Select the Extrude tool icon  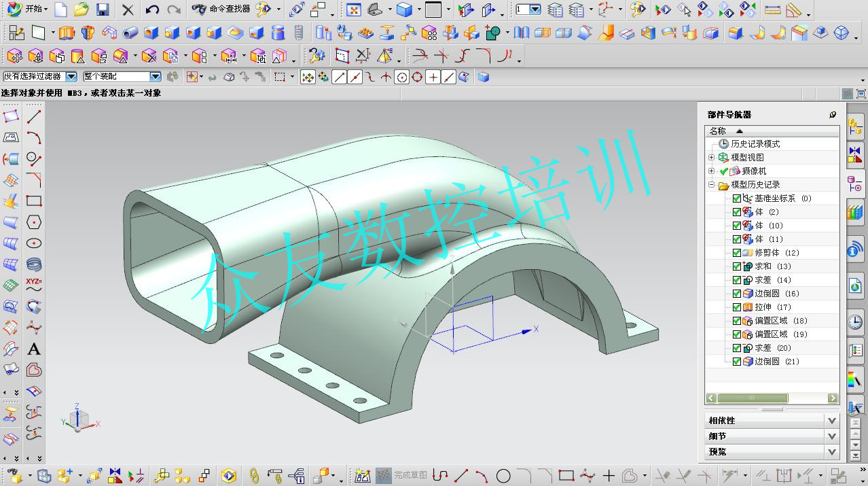(66, 33)
